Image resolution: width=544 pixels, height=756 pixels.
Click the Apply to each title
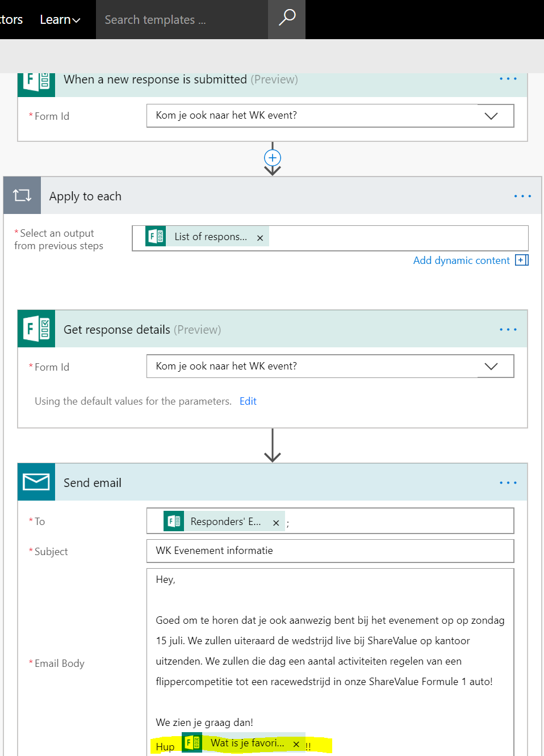[85, 196]
